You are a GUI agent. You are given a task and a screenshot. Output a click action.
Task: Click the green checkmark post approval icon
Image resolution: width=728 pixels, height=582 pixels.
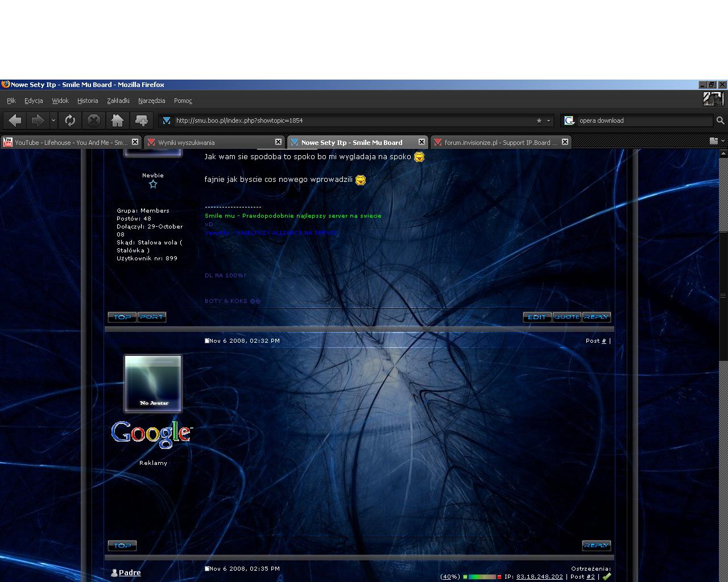(x=606, y=576)
